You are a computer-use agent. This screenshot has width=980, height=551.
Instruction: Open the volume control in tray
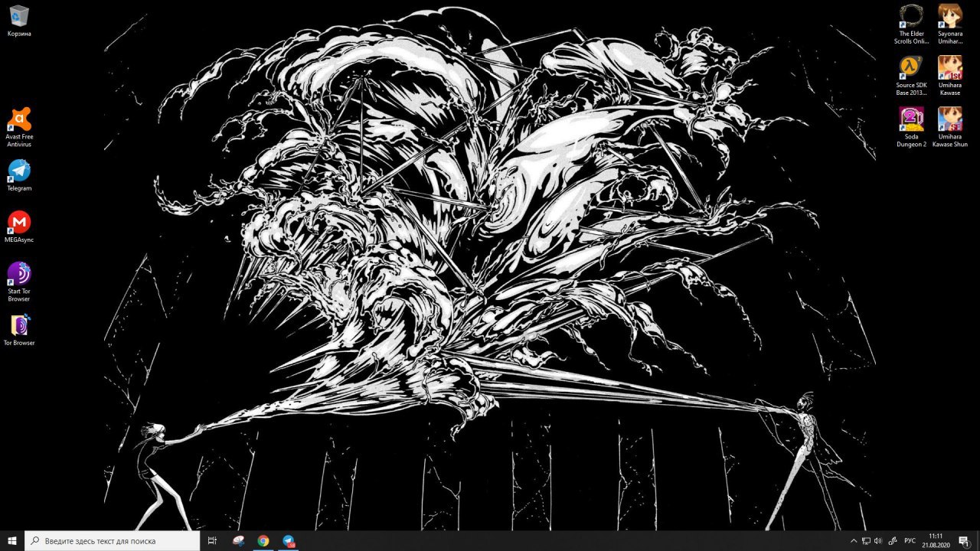click(878, 541)
